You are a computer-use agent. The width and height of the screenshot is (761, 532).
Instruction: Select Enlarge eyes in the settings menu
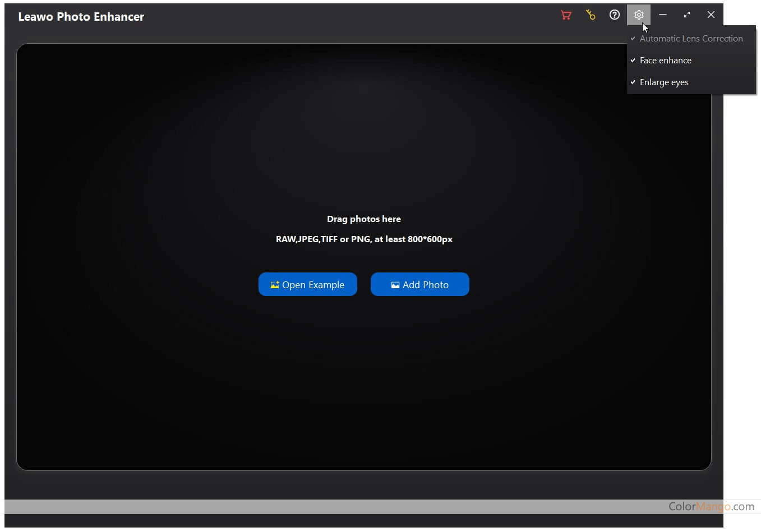(664, 82)
